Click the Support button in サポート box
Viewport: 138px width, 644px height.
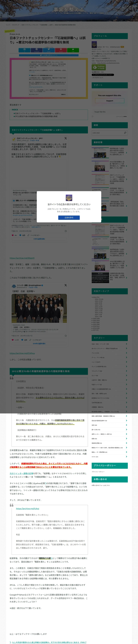110,101
